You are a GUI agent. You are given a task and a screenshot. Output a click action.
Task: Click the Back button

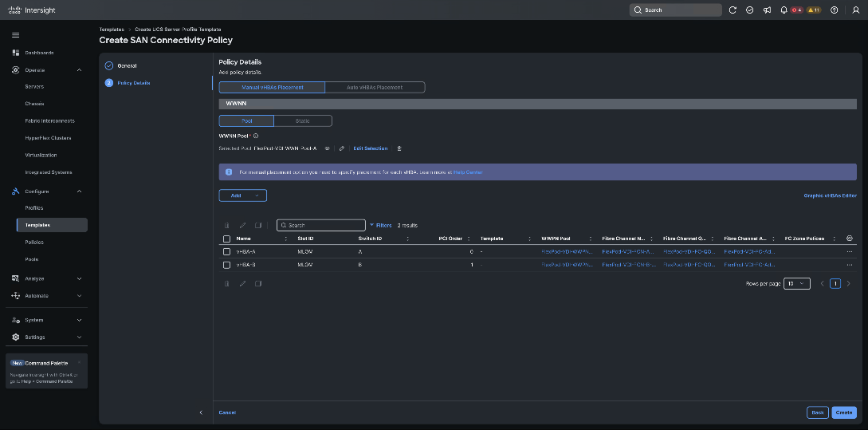click(x=818, y=412)
